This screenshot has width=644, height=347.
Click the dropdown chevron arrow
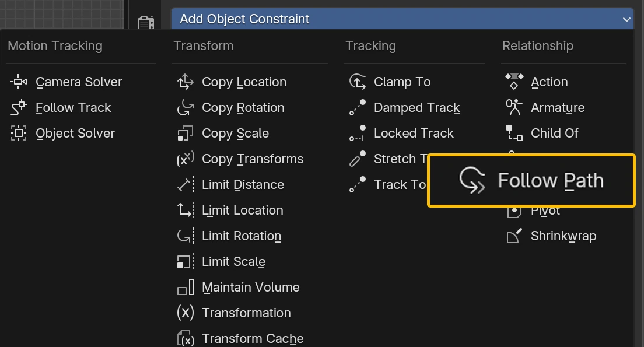[x=626, y=19]
